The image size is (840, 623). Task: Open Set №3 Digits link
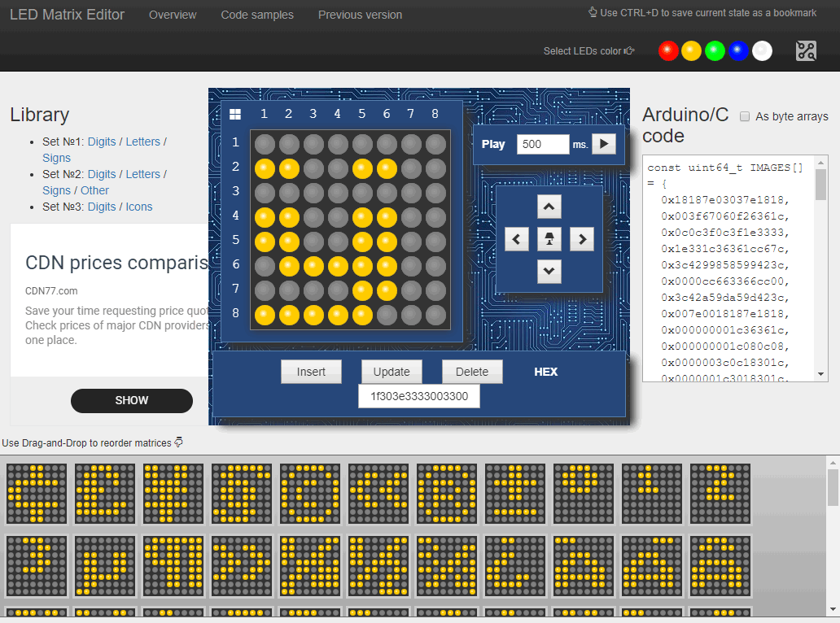102,207
